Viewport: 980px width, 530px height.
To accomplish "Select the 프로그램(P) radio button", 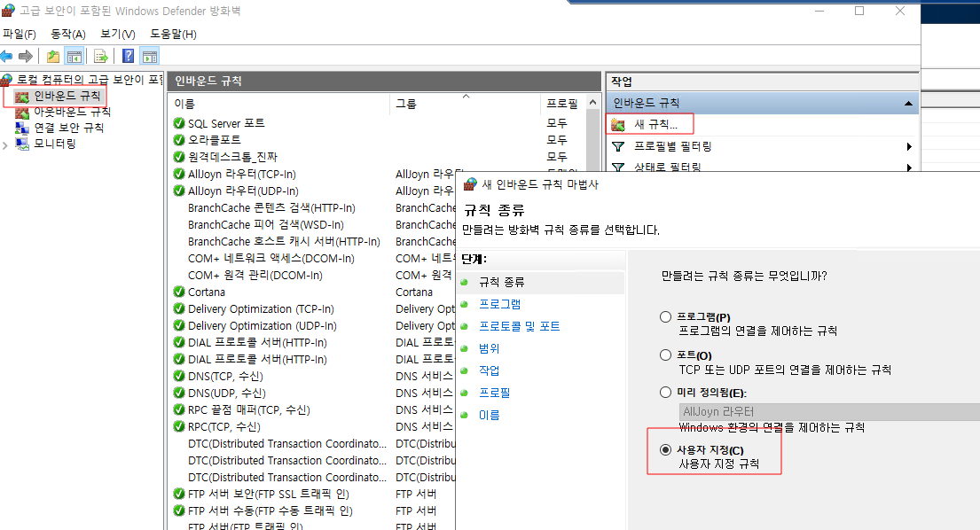I will point(666,317).
